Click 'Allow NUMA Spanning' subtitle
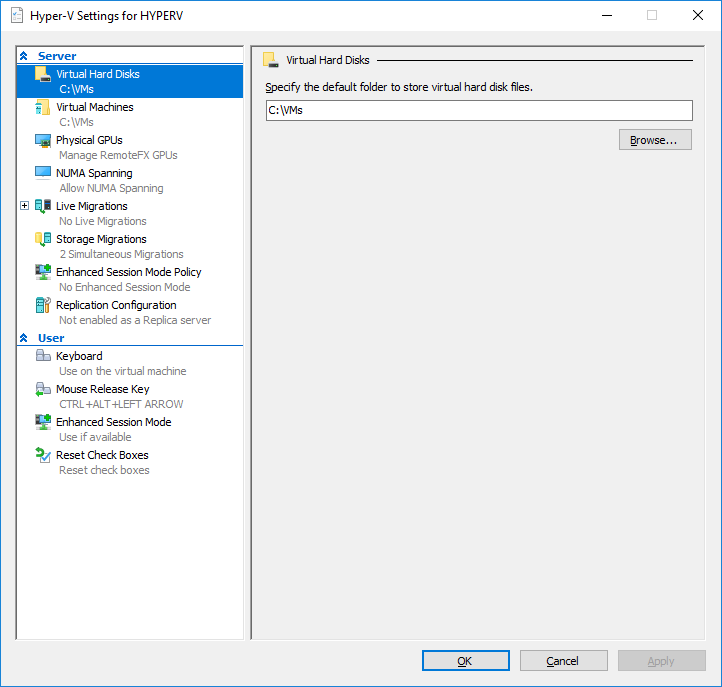This screenshot has height=687, width=722. [x=111, y=188]
